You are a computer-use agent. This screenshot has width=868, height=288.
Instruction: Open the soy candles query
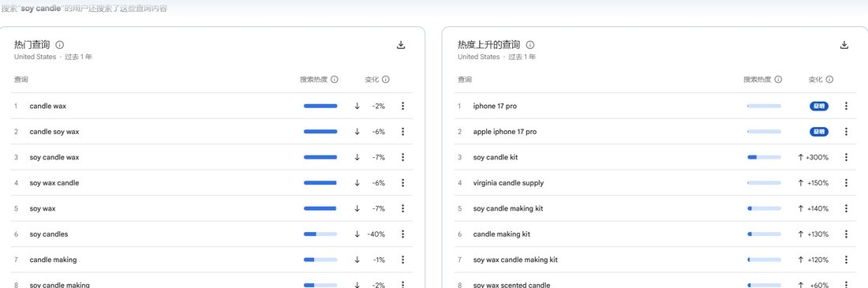tap(49, 234)
